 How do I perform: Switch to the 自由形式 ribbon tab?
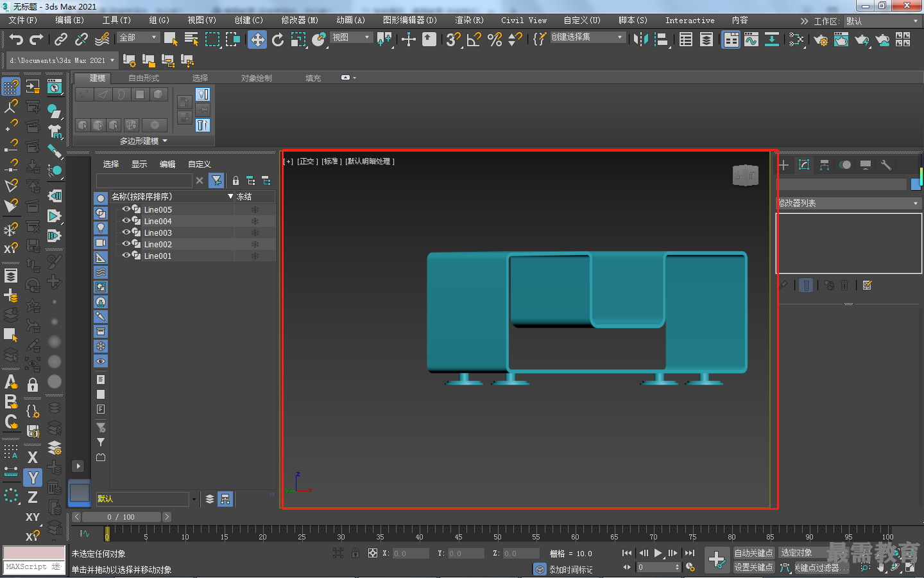coord(144,78)
